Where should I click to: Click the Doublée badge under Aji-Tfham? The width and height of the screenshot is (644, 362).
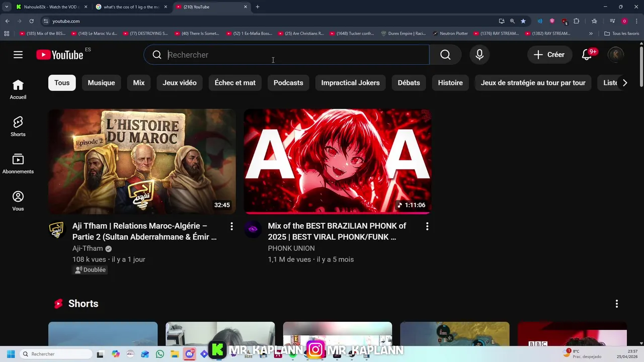tap(91, 270)
